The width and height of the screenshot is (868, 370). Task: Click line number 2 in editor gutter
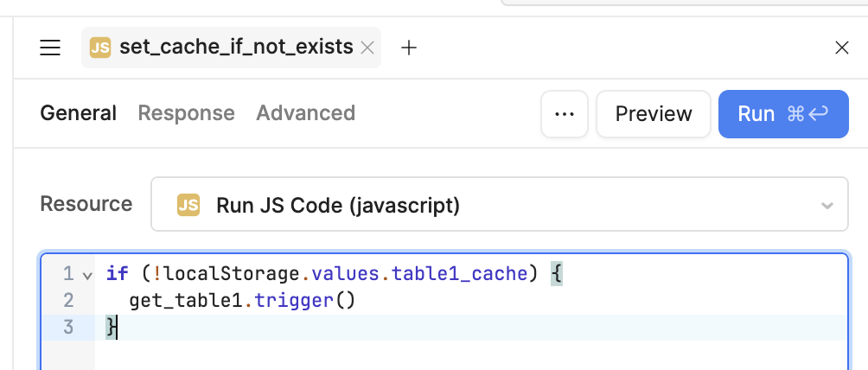pos(68,301)
